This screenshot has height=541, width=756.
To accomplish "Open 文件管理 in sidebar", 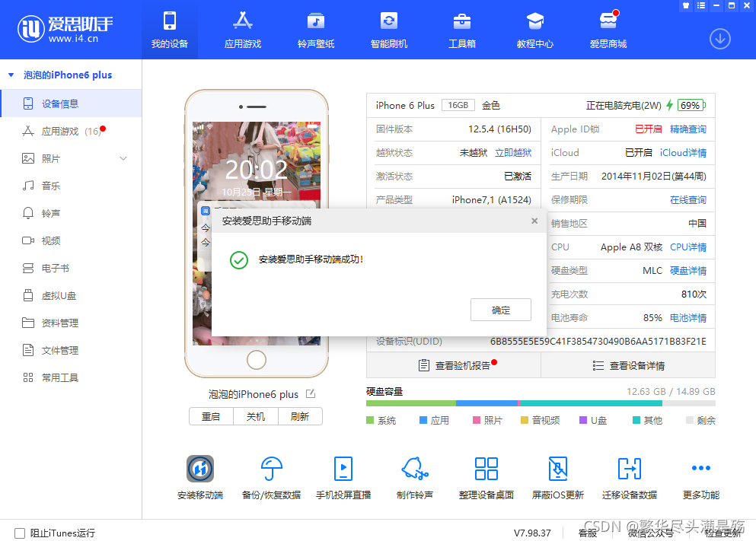I will (71, 350).
